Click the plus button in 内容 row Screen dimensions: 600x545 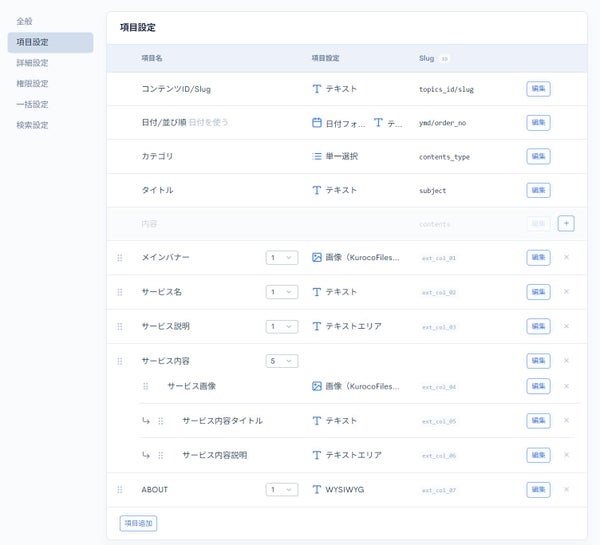[566, 224]
